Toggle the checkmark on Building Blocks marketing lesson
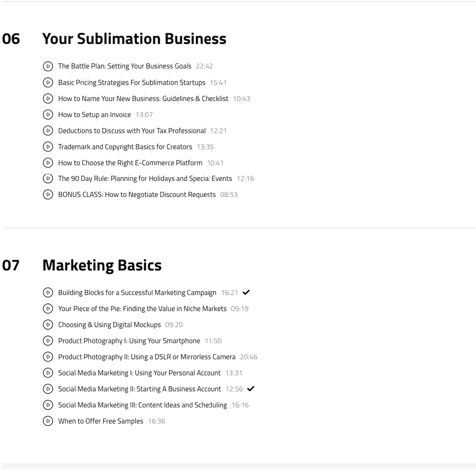The width and height of the screenshot is (476, 476). [246, 292]
